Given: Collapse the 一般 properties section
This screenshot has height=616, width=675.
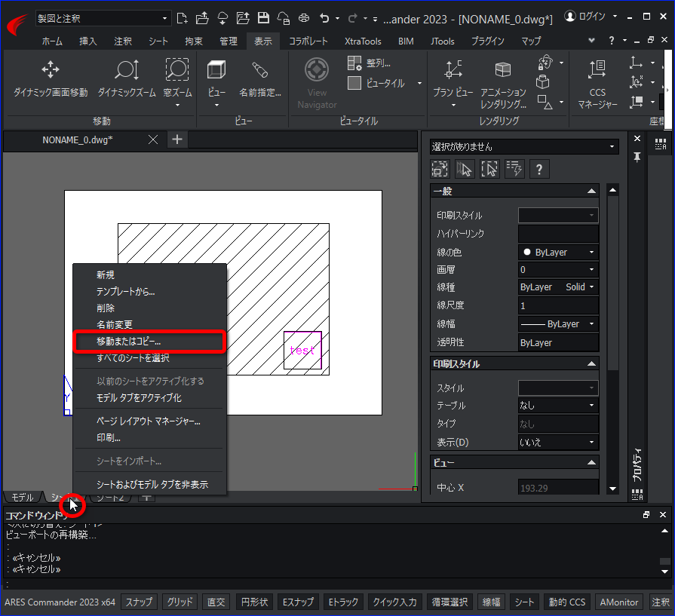Looking at the screenshot, I should coord(592,191).
